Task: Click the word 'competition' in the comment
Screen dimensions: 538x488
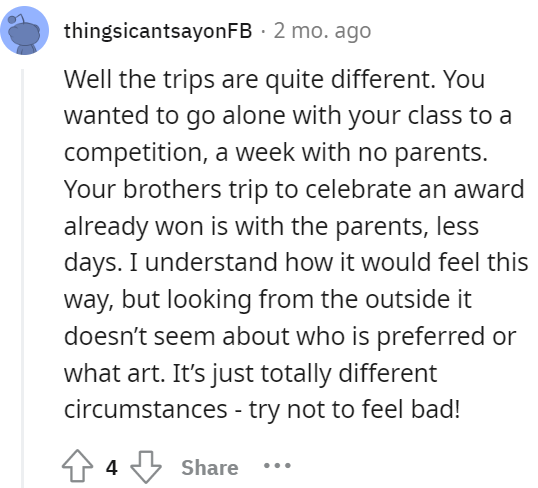Action: (x=133, y=153)
